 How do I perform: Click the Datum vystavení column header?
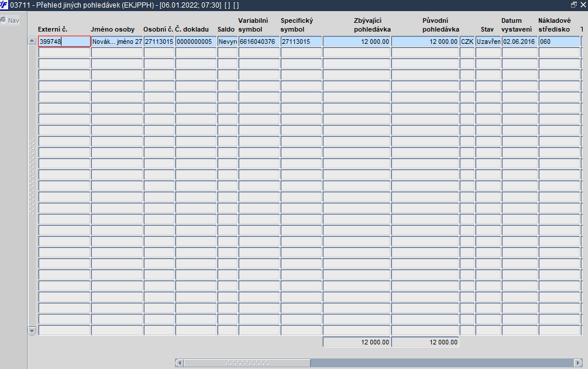pos(517,25)
